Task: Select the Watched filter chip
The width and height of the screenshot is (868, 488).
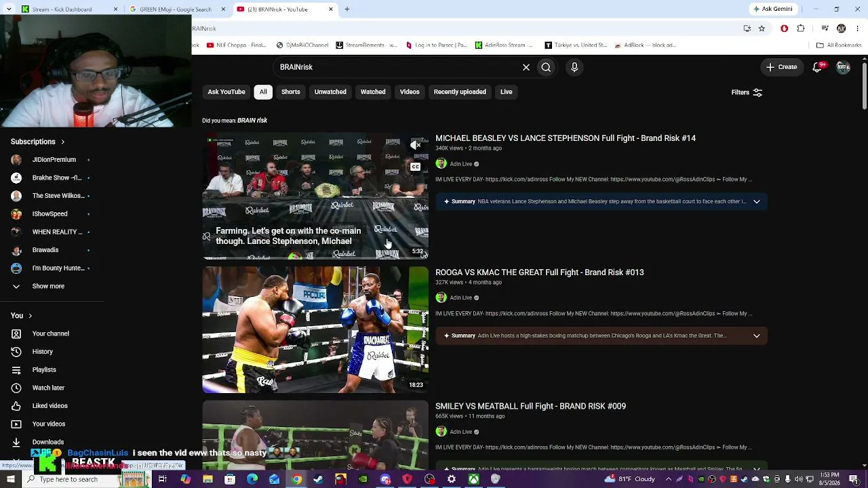Action: point(373,92)
